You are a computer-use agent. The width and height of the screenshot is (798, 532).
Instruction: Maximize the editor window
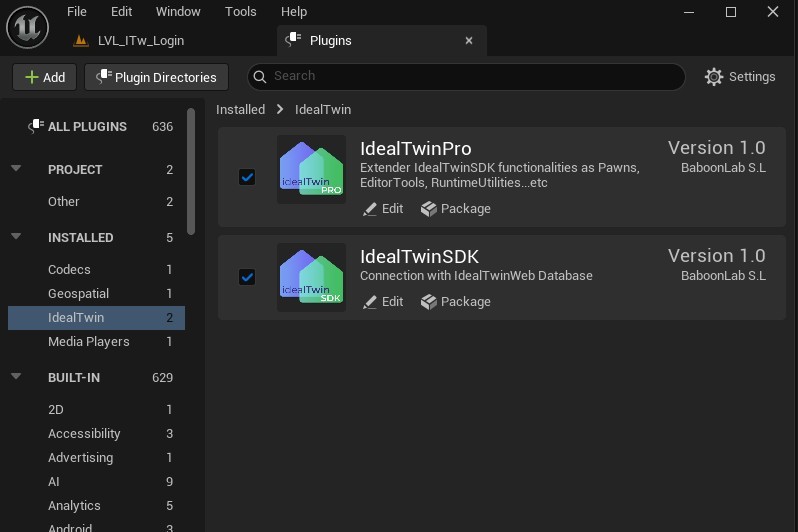[731, 12]
